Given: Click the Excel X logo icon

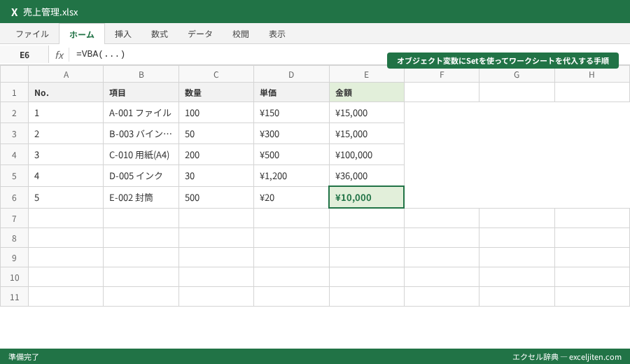Looking at the screenshot, I should [x=15, y=12].
